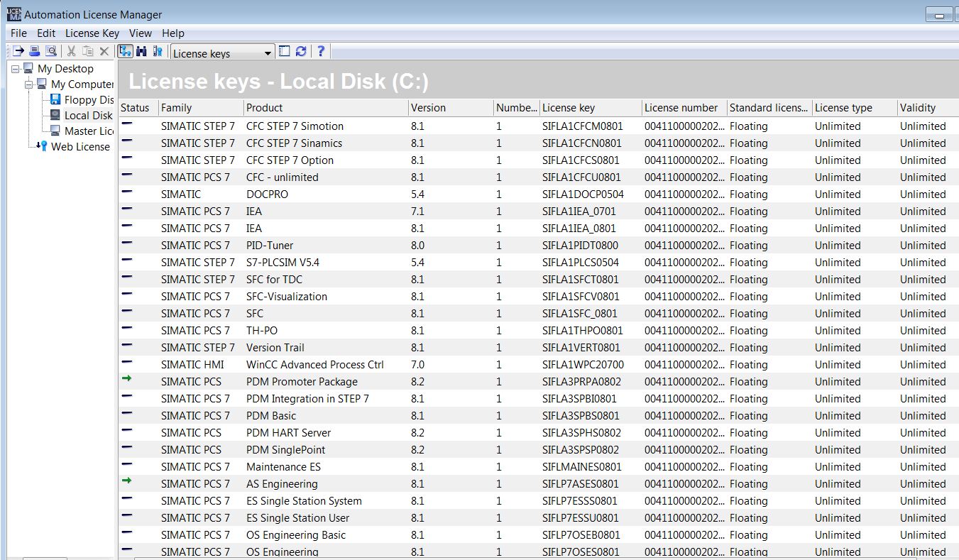
Task: Select the CFC STEP 7 Sinamics product
Action: pyautogui.click(x=294, y=143)
